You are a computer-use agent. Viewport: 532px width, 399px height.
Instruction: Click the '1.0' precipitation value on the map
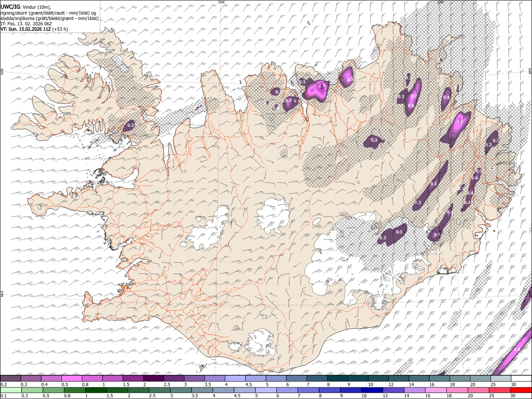[460, 123]
